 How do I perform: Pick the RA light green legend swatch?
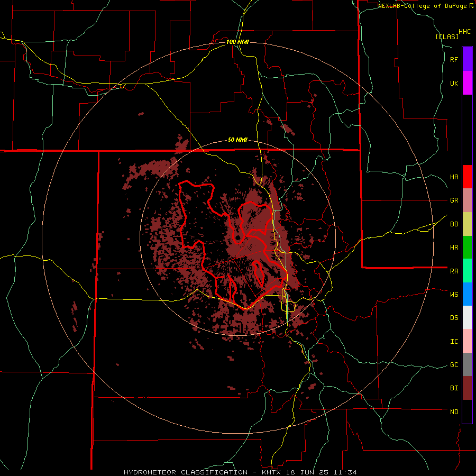[467, 271]
